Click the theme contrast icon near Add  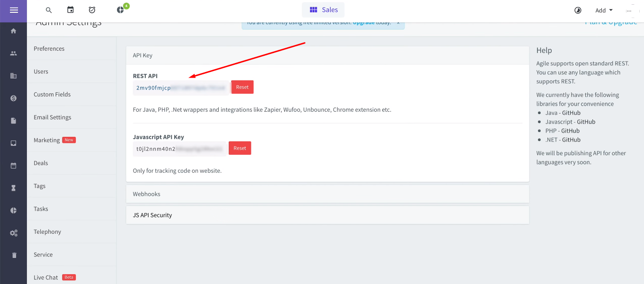pos(578,10)
